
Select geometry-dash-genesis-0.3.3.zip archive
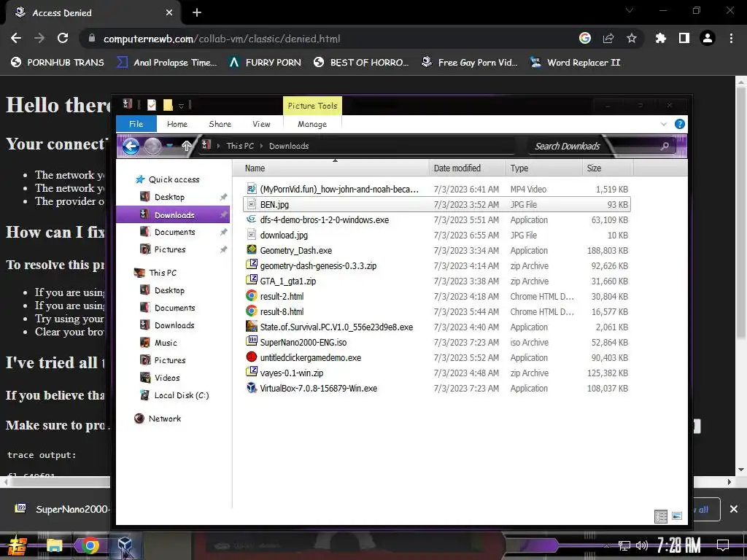click(436, 265)
